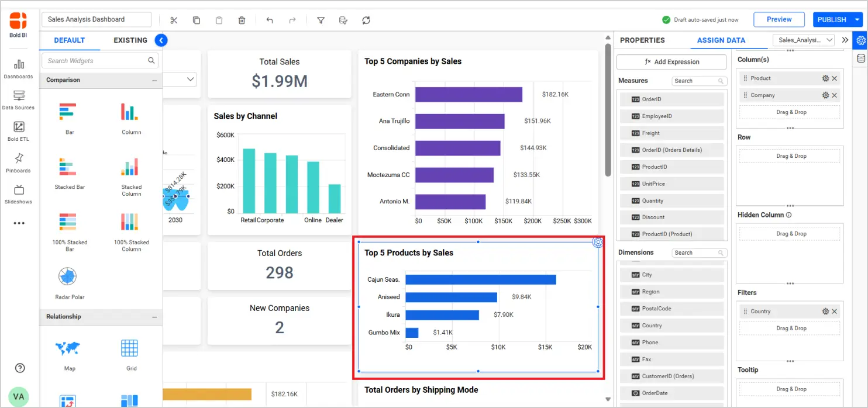Image resolution: width=868 pixels, height=408 pixels.
Task: Remove the Company column
Action: pos(835,95)
